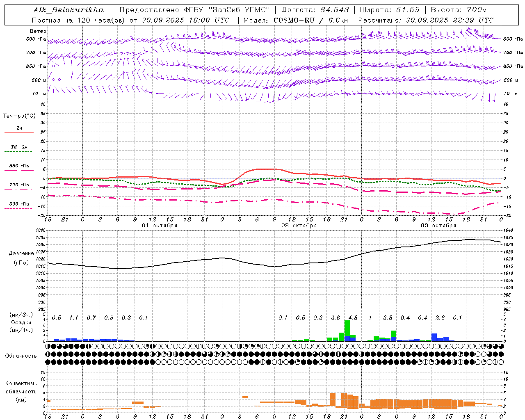The image size is (525, 420).
Task: Click the (мм/1ч.) precipitation unit label
Action: 21,330
